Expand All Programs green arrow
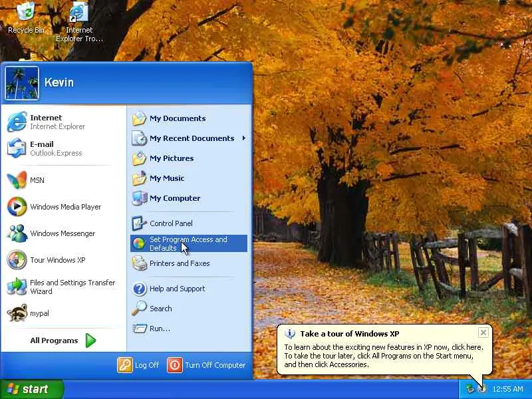Image resolution: width=532 pixels, height=399 pixels. tap(90, 340)
